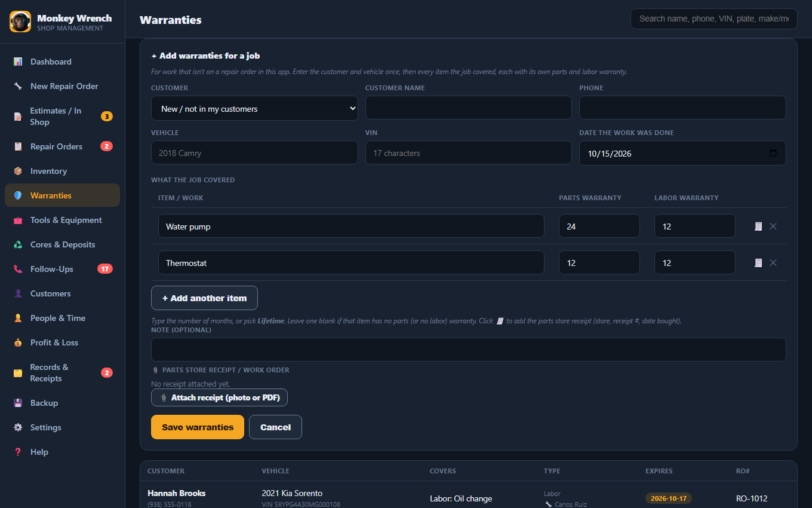Click the Monkey Wrench logo icon
The width and height of the screenshot is (812, 508).
pos(20,22)
